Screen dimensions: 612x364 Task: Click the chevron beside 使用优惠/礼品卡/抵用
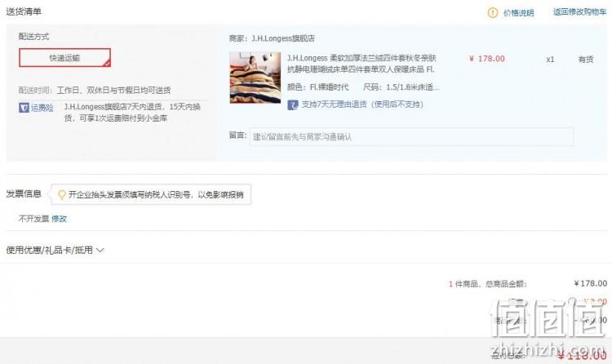100,250
